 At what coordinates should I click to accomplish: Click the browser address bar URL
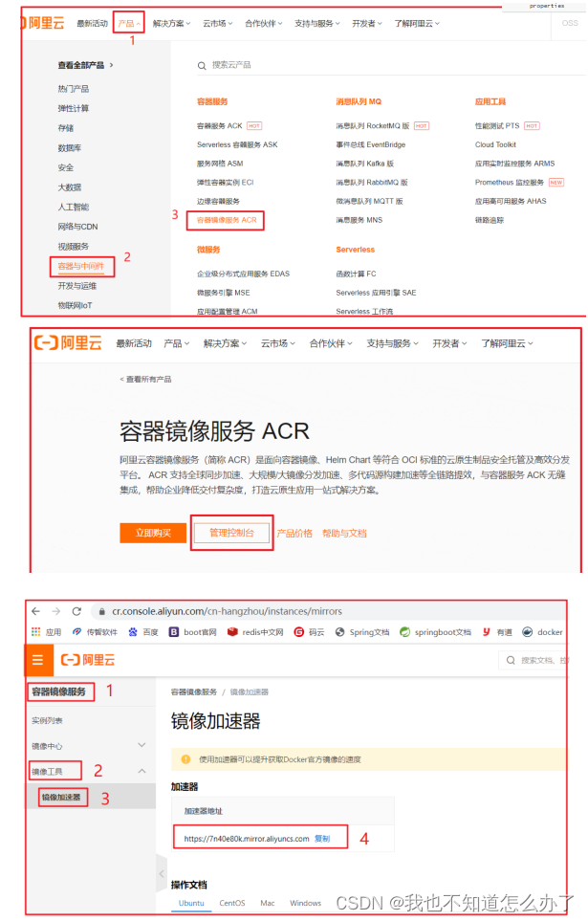pyautogui.click(x=227, y=611)
